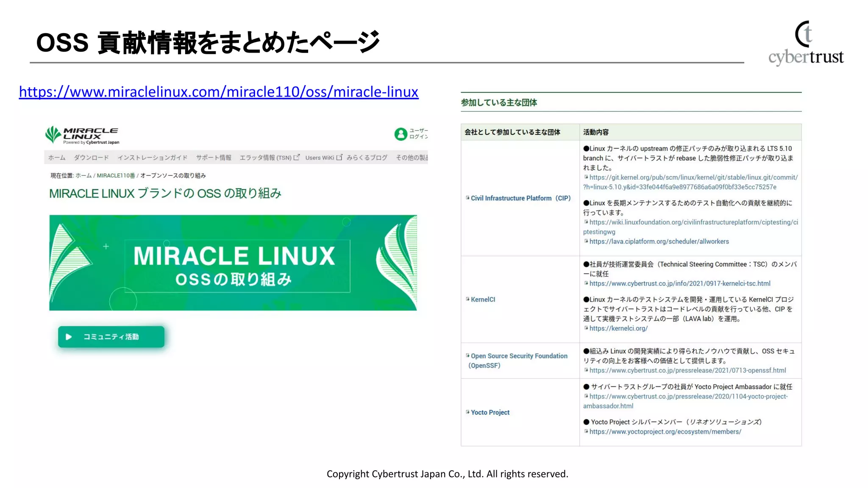Open the KernelCI organization link
The height and width of the screenshot is (488, 868).
click(x=483, y=299)
